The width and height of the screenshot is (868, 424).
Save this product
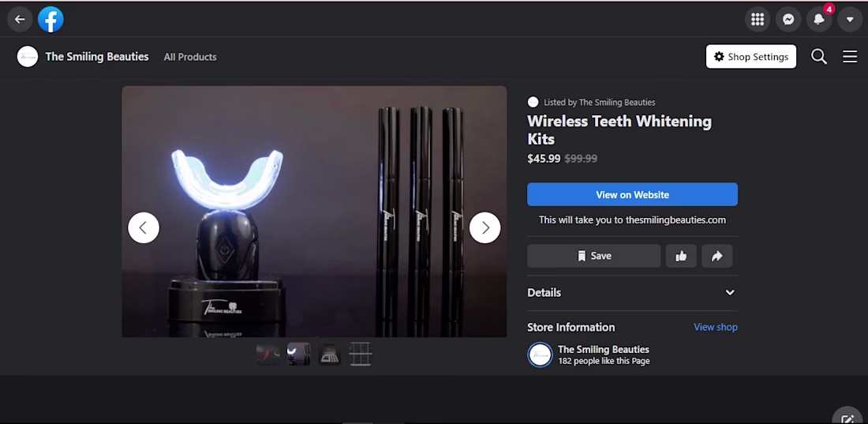tap(594, 256)
